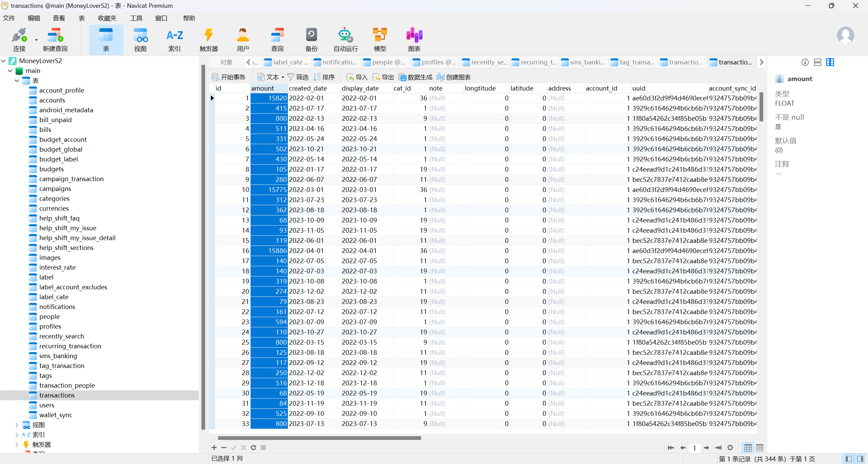Screen dimensions: 868x464
Task: Switch to form view in bottom bar
Action: click(759, 448)
